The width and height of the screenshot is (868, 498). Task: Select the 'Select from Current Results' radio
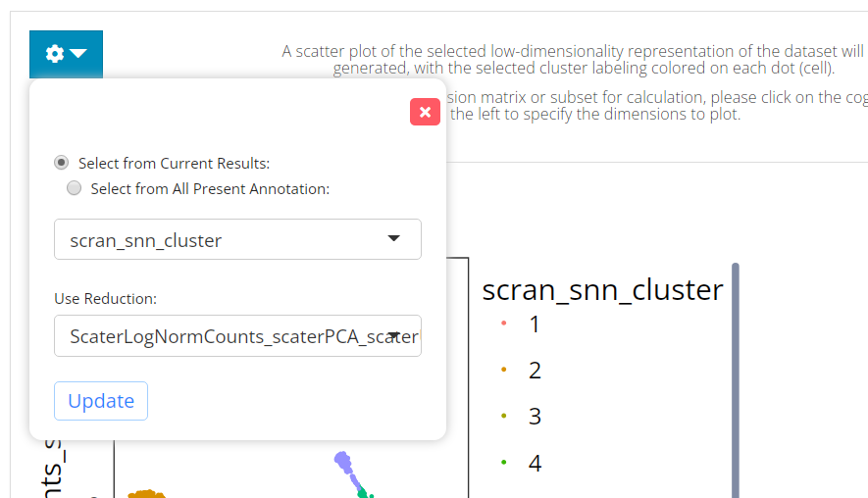[x=62, y=163]
